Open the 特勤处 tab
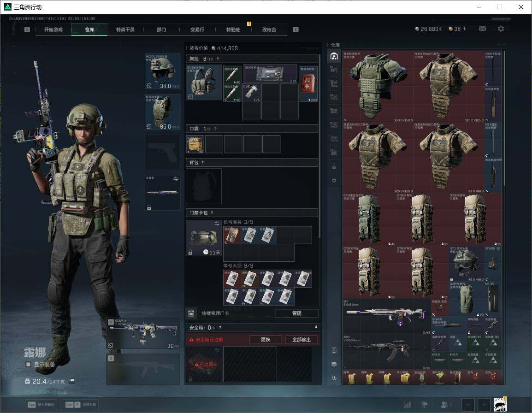This screenshot has width=532, height=413. pyautogui.click(x=233, y=29)
